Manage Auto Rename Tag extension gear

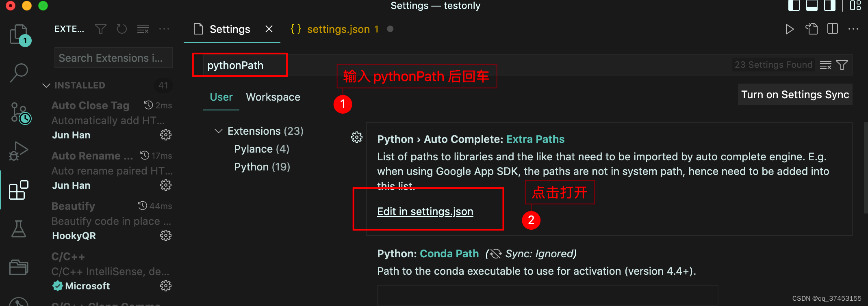point(166,185)
